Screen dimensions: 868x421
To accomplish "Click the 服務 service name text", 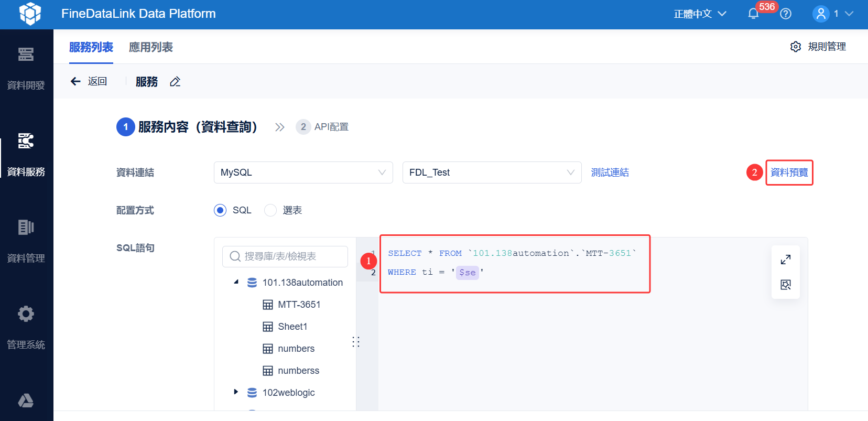I will 147,82.
